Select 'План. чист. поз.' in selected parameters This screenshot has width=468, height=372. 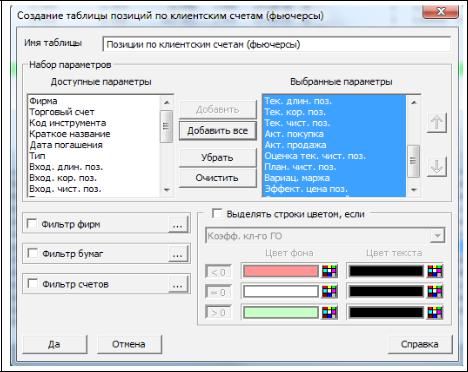tap(334, 167)
